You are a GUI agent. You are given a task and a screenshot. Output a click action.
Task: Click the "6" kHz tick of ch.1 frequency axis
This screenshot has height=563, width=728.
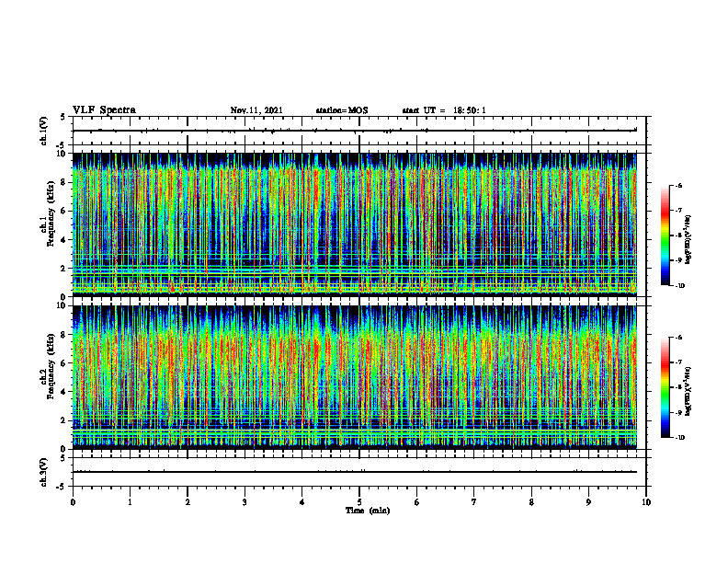point(63,211)
